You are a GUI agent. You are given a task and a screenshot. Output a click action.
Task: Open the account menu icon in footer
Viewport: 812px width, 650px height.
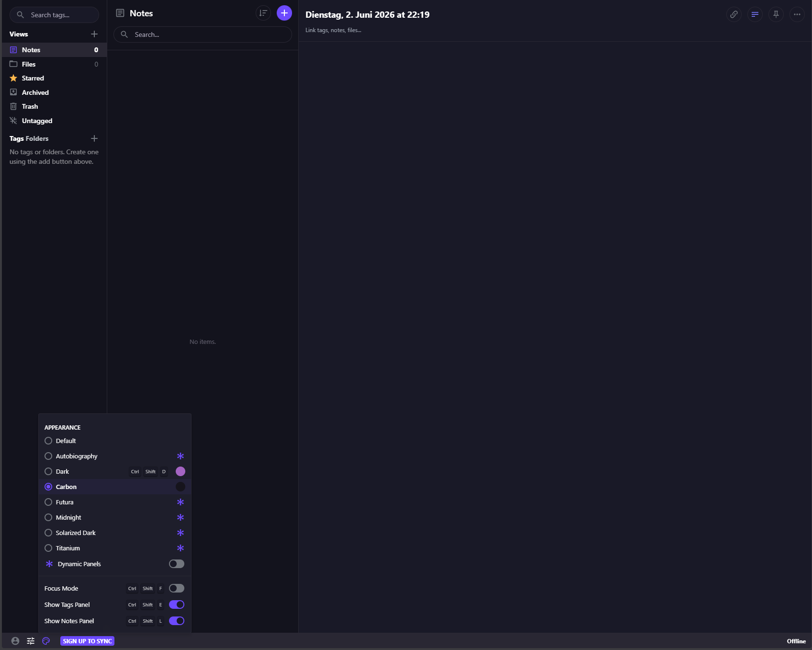(x=15, y=641)
